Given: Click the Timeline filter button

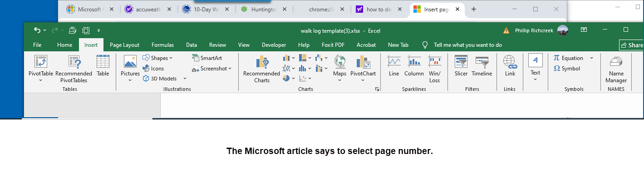Looking at the screenshot, I should 482,66.
